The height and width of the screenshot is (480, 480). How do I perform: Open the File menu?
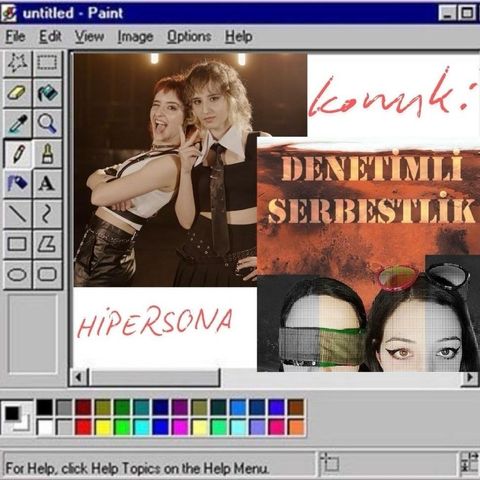coord(15,37)
